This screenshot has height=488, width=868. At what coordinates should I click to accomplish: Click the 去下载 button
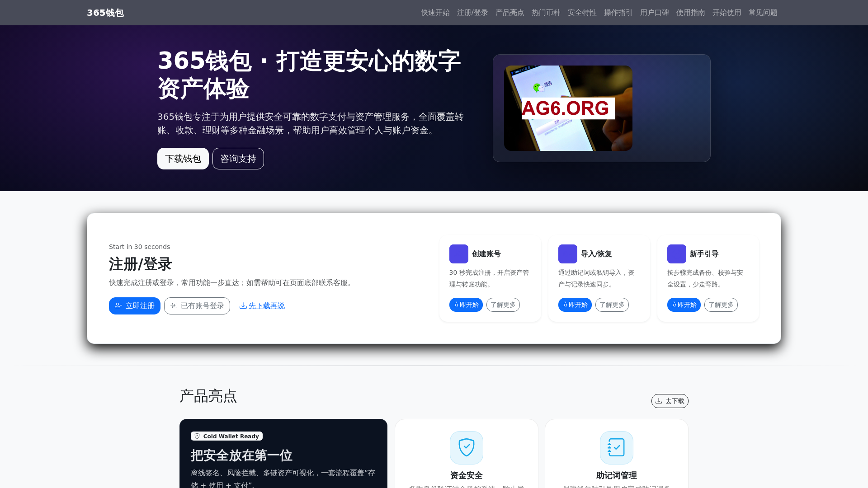click(x=670, y=401)
